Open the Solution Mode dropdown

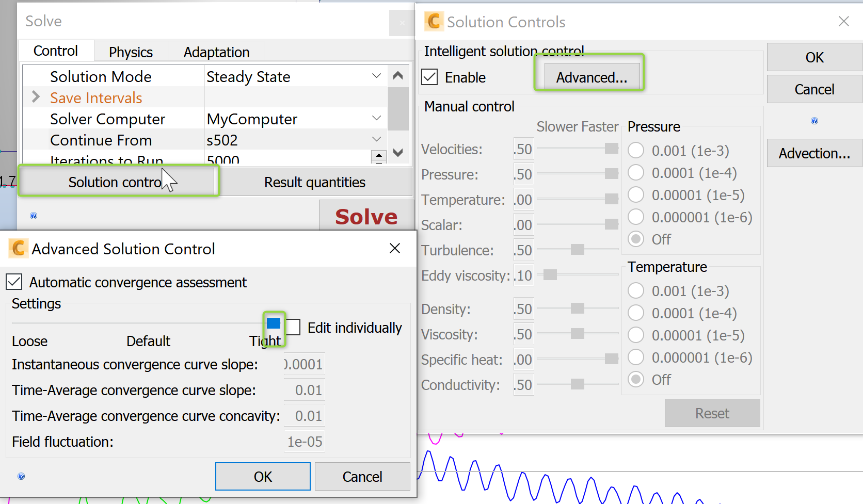377,76
